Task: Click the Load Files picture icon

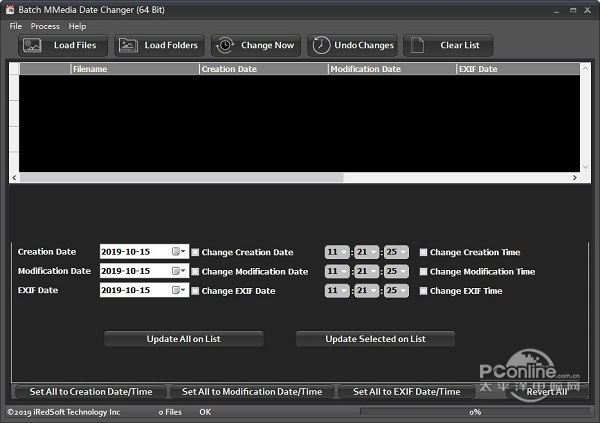Action: point(32,45)
